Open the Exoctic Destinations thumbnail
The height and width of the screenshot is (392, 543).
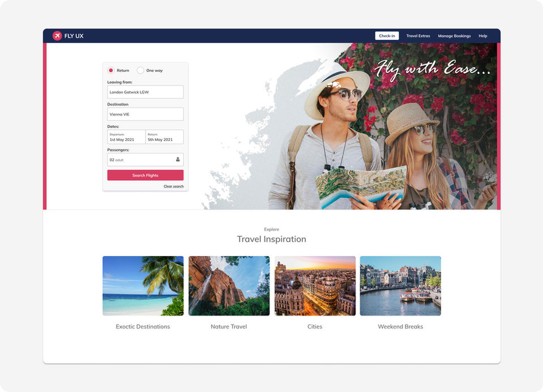(x=143, y=286)
